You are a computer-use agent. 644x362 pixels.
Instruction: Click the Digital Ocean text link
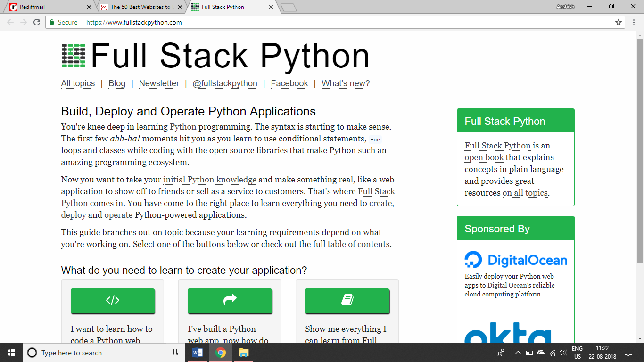(x=507, y=285)
